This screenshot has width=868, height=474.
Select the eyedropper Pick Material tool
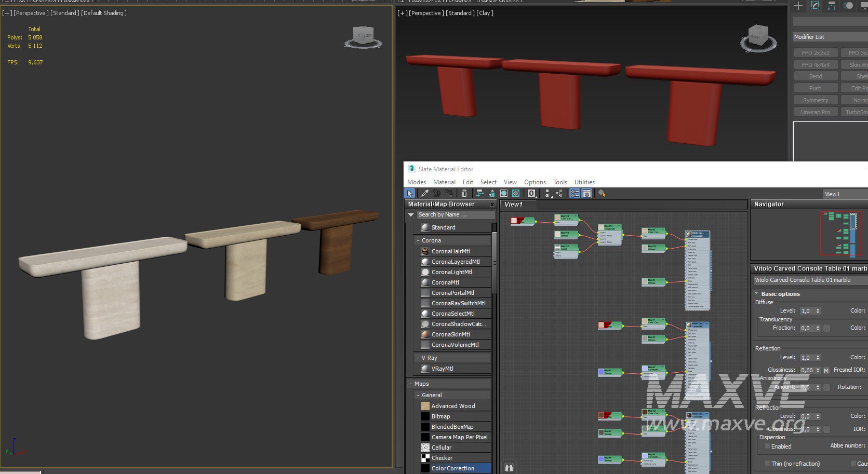coord(424,193)
